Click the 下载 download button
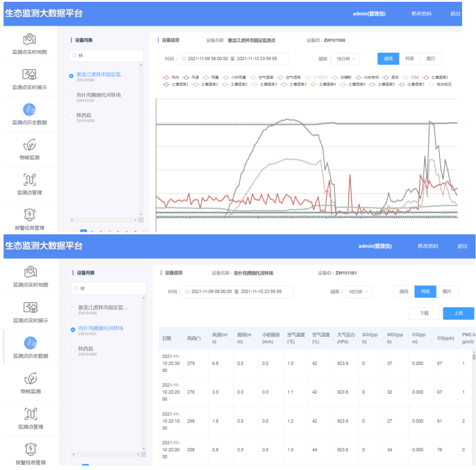 coord(424,313)
